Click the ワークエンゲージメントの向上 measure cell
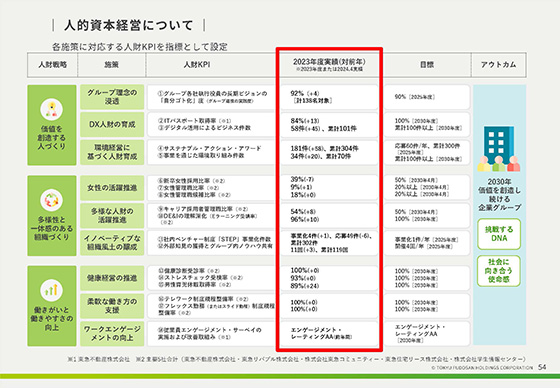Viewport: 560px width, 388px height. click(x=112, y=333)
